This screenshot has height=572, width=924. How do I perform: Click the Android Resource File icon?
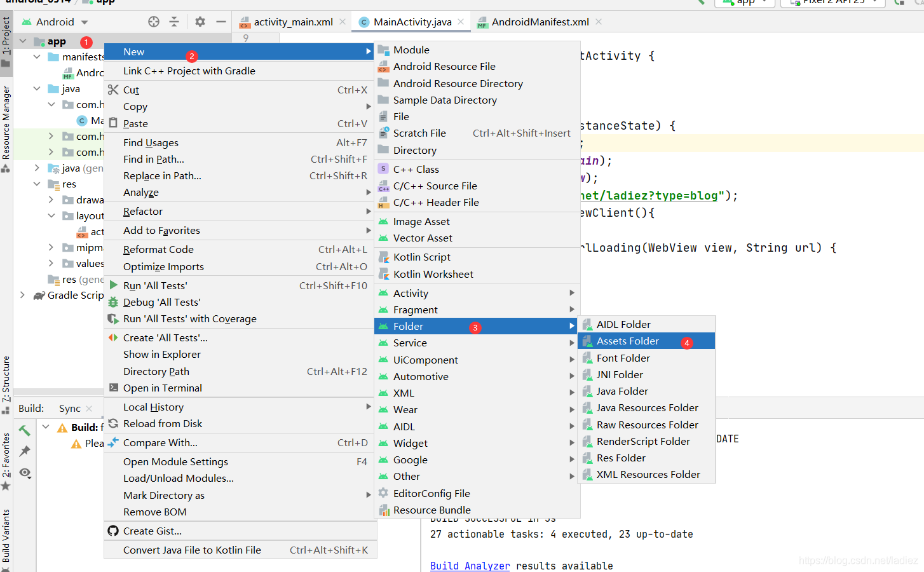pyautogui.click(x=383, y=66)
